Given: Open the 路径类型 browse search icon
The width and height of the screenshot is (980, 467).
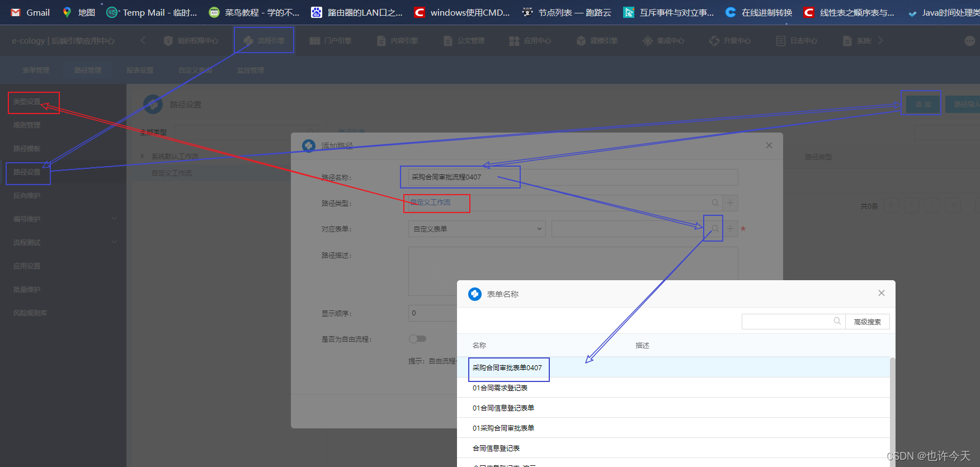Looking at the screenshot, I should (x=715, y=203).
